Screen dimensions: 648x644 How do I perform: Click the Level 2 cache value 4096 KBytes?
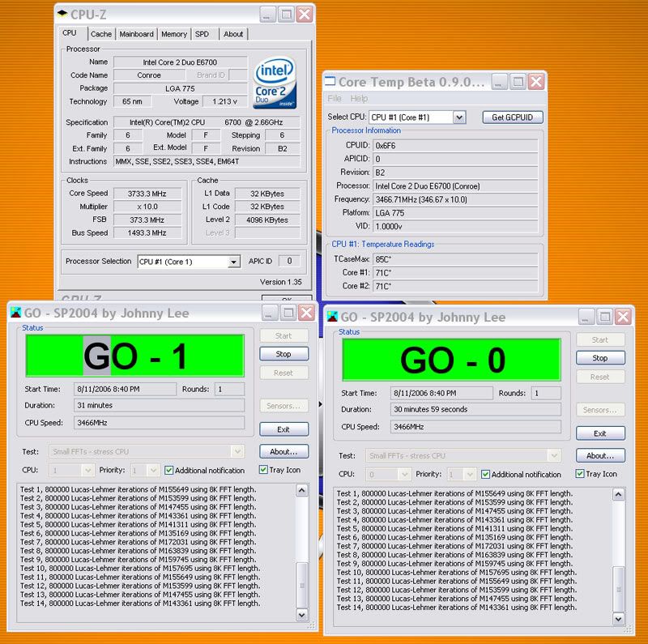(267, 220)
